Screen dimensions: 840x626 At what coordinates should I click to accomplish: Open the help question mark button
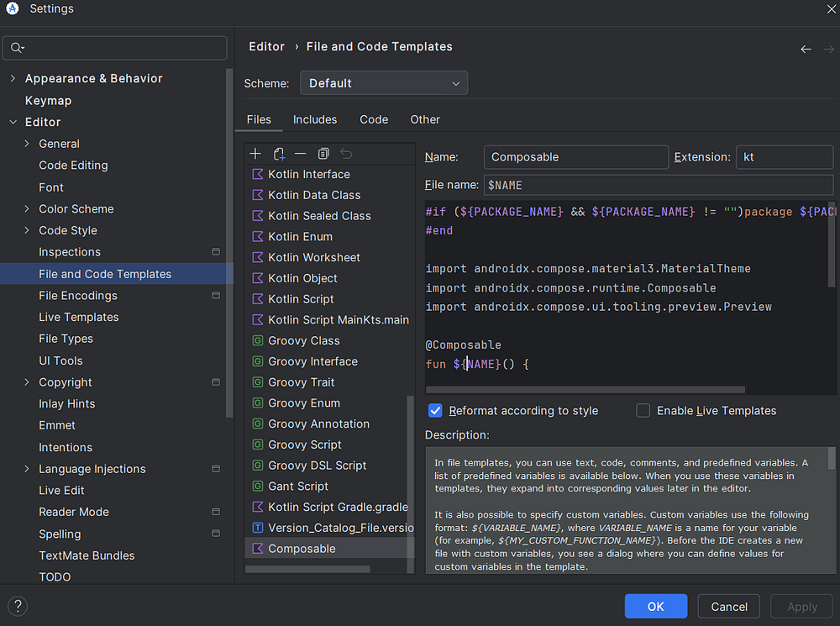tap(18, 606)
